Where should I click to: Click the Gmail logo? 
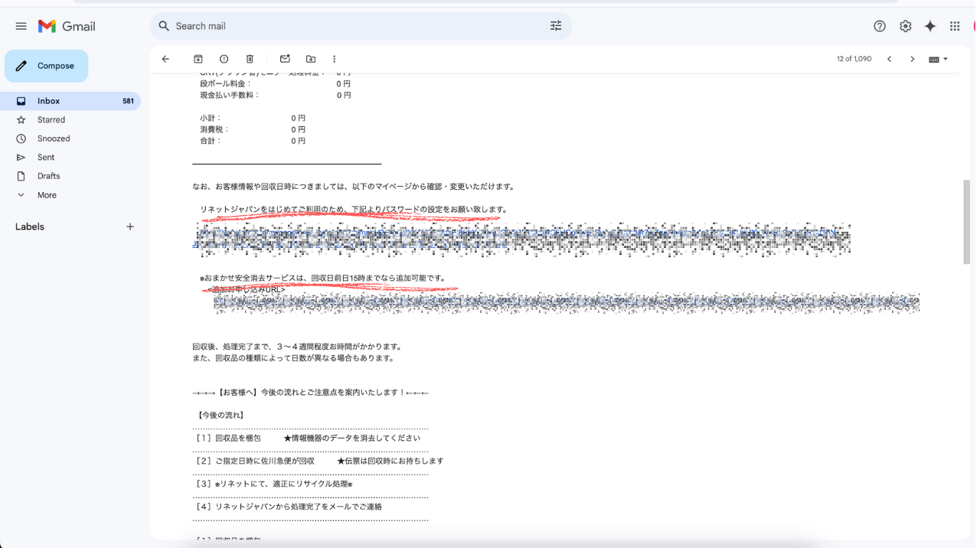(67, 26)
